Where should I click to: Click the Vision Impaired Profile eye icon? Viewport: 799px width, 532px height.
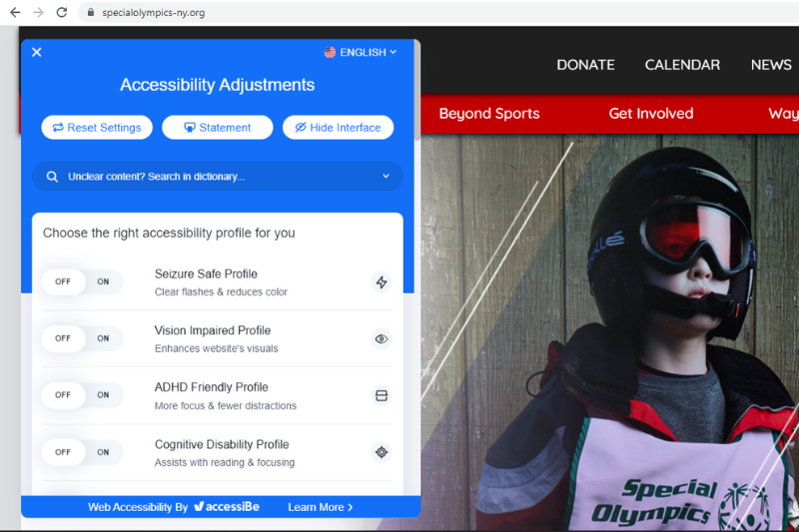point(381,339)
